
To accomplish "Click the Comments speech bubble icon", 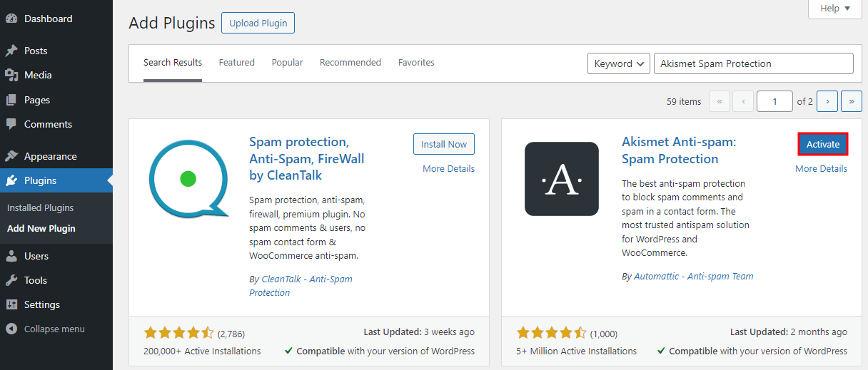I will tap(11, 124).
